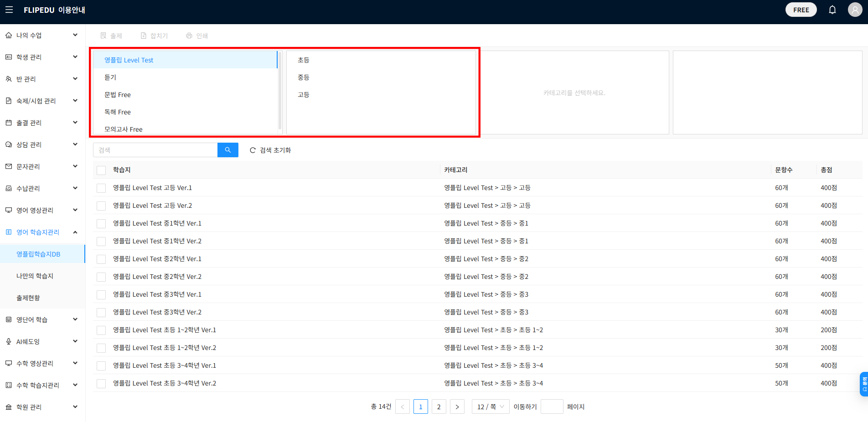Click the FREE plan button
The image size is (868, 422).
pyautogui.click(x=801, y=10)
